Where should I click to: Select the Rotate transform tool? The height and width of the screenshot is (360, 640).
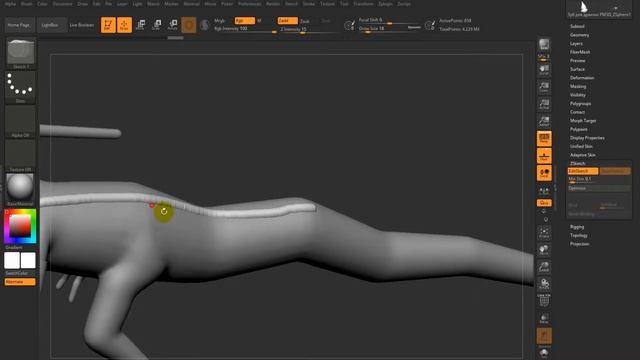pyautogui.click(x=173, y=25)
